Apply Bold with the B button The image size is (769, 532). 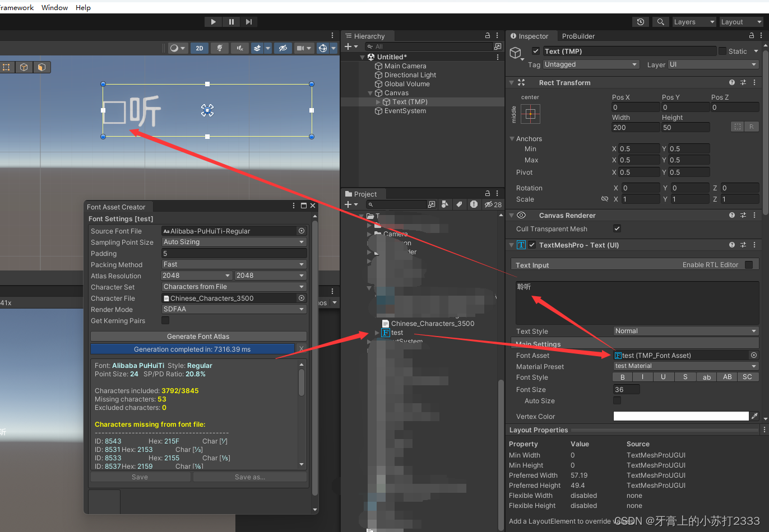pos(622,376)
